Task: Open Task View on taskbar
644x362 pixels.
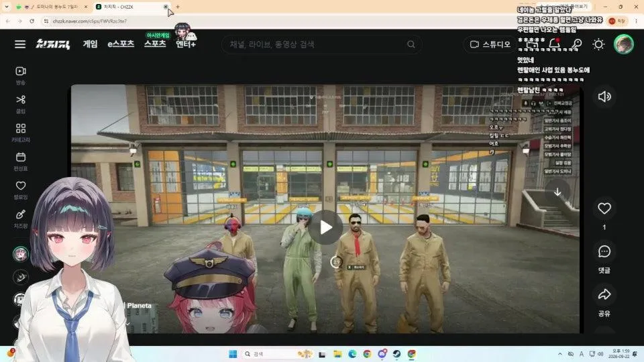Action: coord(322,354)
